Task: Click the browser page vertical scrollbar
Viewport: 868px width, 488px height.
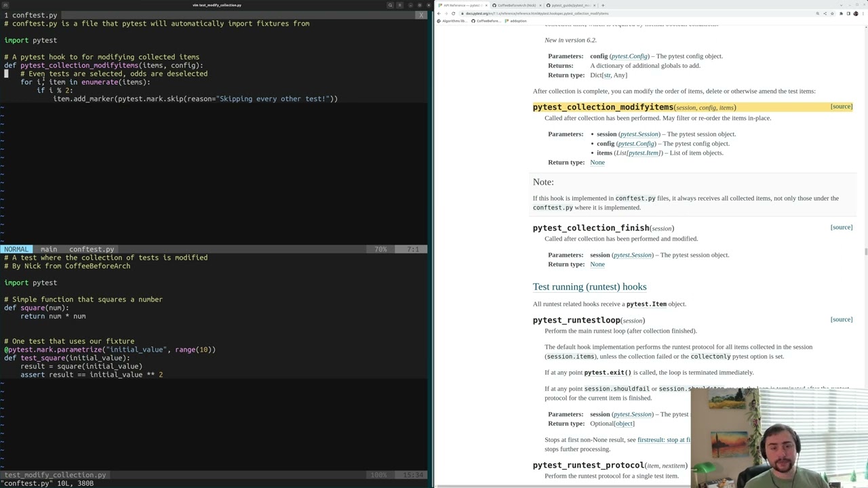Action: (x=866, y=252)
